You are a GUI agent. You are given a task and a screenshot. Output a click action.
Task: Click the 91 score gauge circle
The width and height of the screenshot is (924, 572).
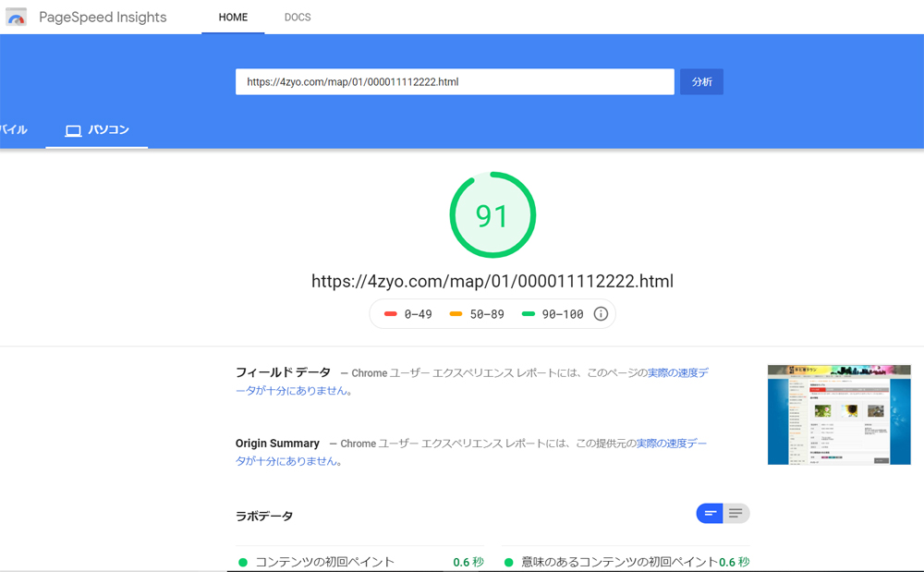tap(492, 215)
